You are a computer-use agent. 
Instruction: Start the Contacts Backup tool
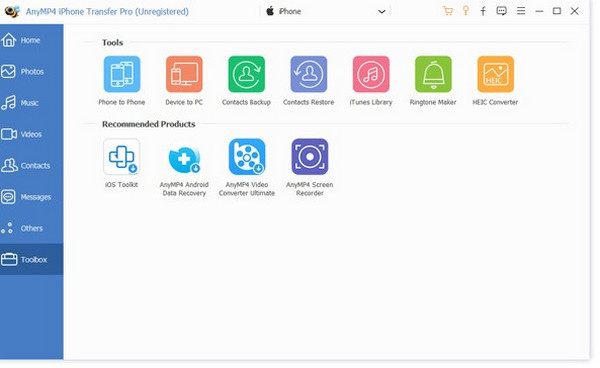pos(246,74)
